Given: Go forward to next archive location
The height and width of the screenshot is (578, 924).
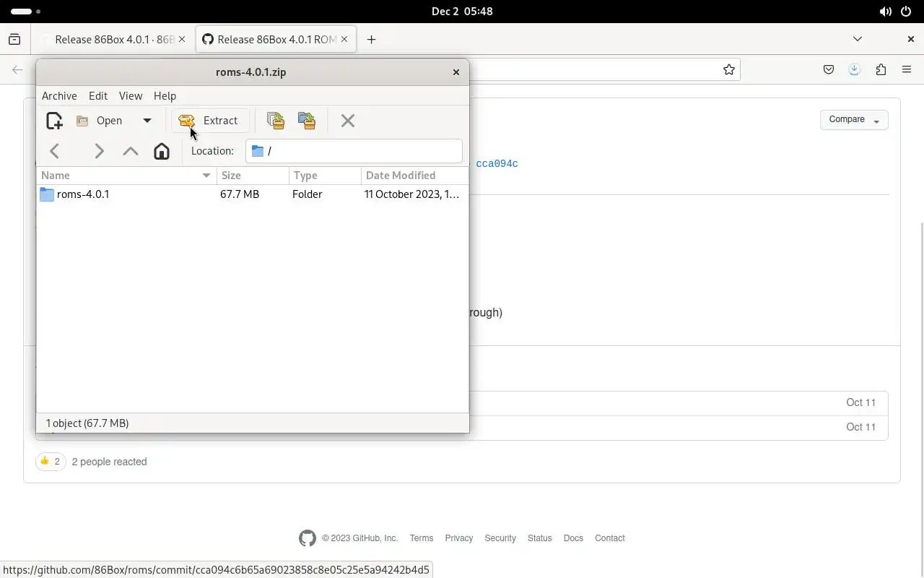Looking at the screenshot, I should click(x=99, y=151).
